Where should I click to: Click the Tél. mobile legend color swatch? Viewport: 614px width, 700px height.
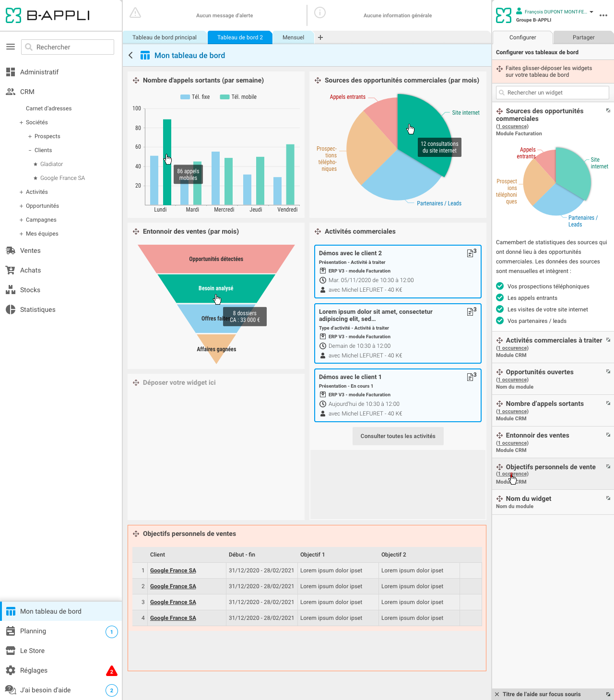click(224, 97)
